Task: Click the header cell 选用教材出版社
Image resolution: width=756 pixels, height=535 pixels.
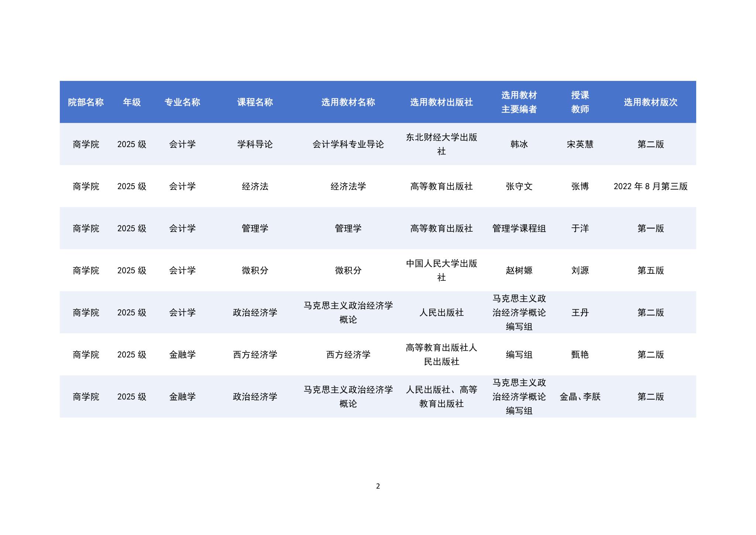Action: tap(441, 102)
